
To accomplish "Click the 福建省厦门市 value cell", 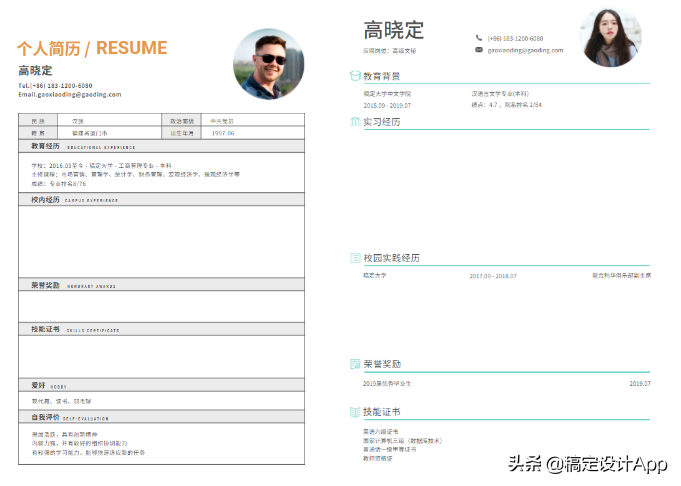I will (109, 133).
